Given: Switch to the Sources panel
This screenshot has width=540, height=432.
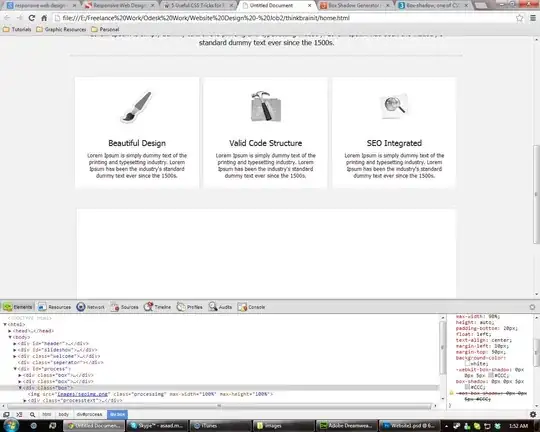Looking at the screenshot, I should (125, 307).
